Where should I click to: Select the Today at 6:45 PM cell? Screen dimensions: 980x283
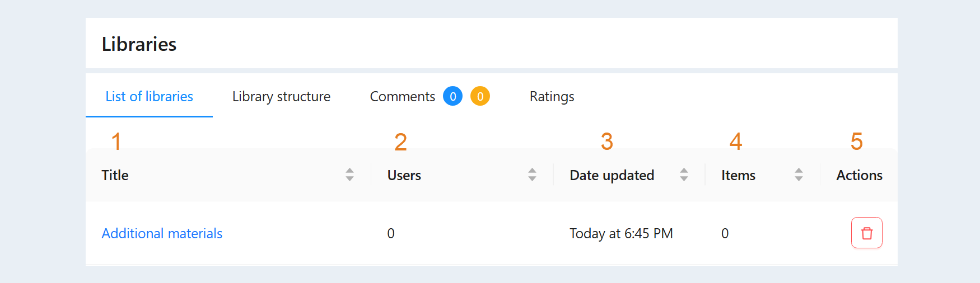tap(621, 233)
